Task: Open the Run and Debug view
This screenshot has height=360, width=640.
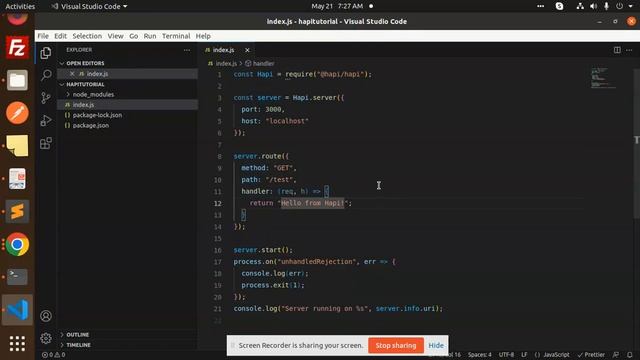Action: tap(46, 120)
